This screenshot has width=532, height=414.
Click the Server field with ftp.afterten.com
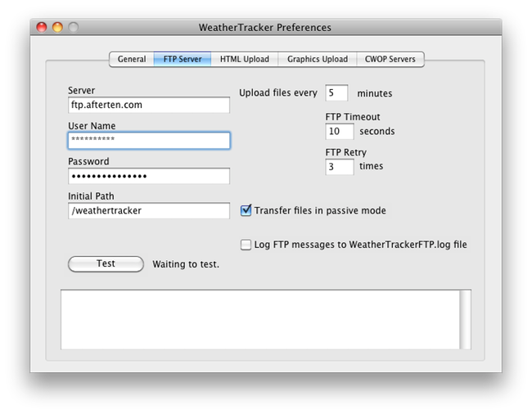coord(149,105)
